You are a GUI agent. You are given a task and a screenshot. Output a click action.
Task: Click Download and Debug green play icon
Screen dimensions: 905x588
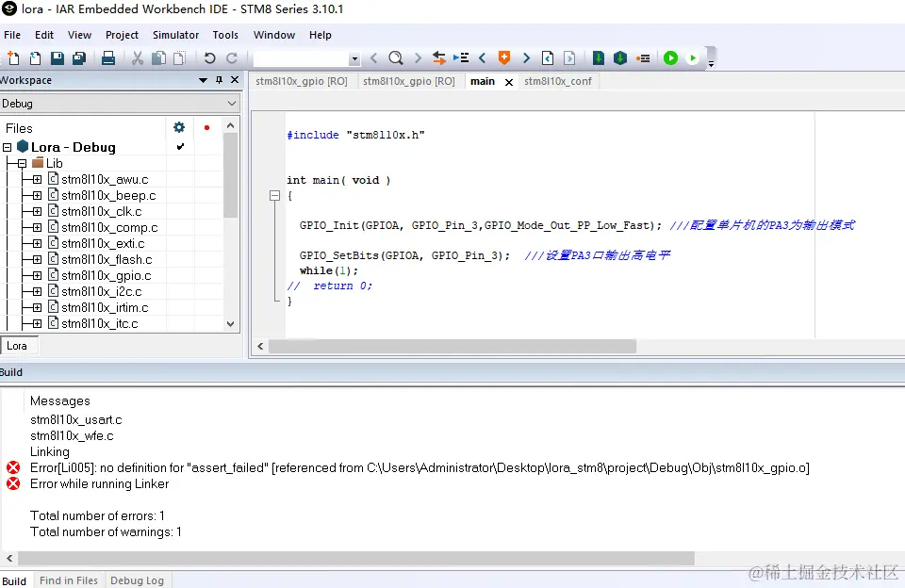pos(670,57)
